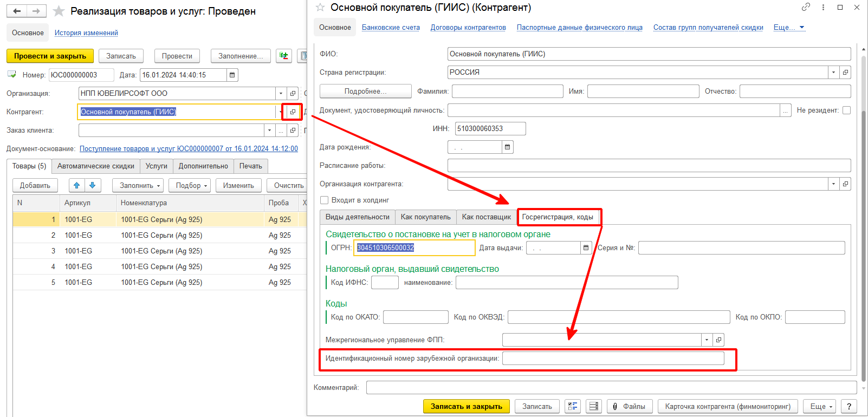Open Поступление товаров и услуг ЮС000000007 link
This screenshot has height=417, width=868.
point(189,148)
